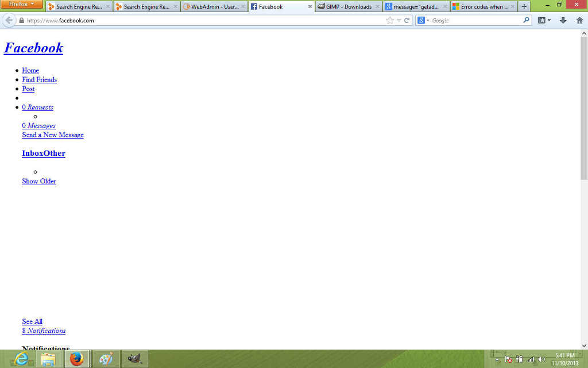Screen dimensions: 588x368
Task: Click the volume speaker tray icon
Action: 541,359
